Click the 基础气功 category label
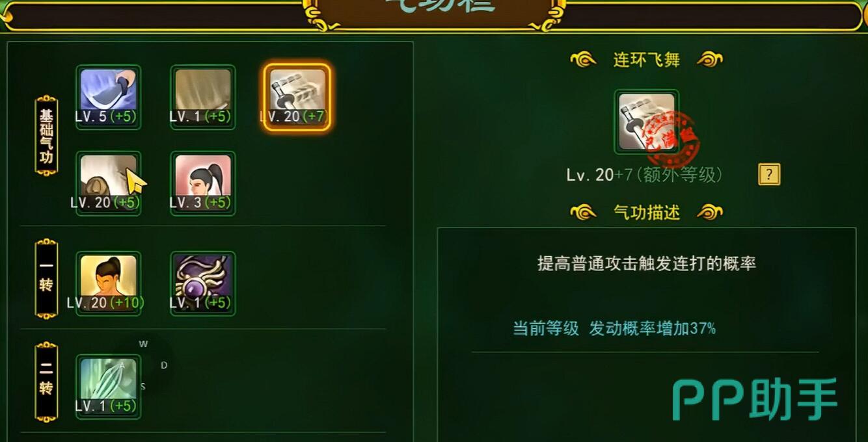The width and height of the screenshot is (868, 442). (x=46, y=136)
